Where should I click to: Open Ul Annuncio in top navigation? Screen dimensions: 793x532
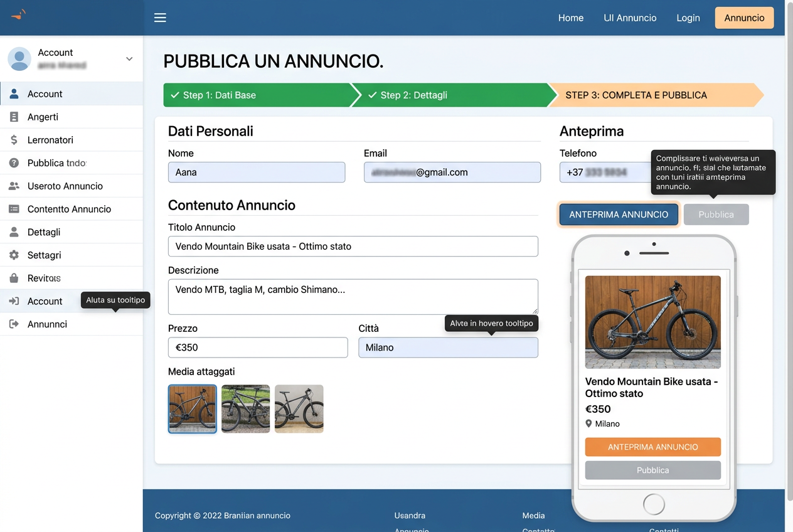pos(630,18)
